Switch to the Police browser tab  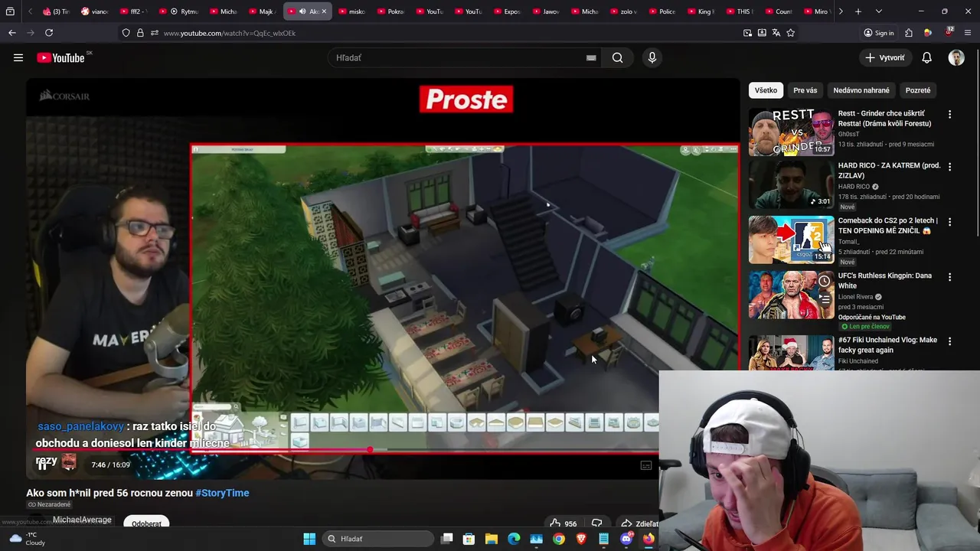(662, 11)
